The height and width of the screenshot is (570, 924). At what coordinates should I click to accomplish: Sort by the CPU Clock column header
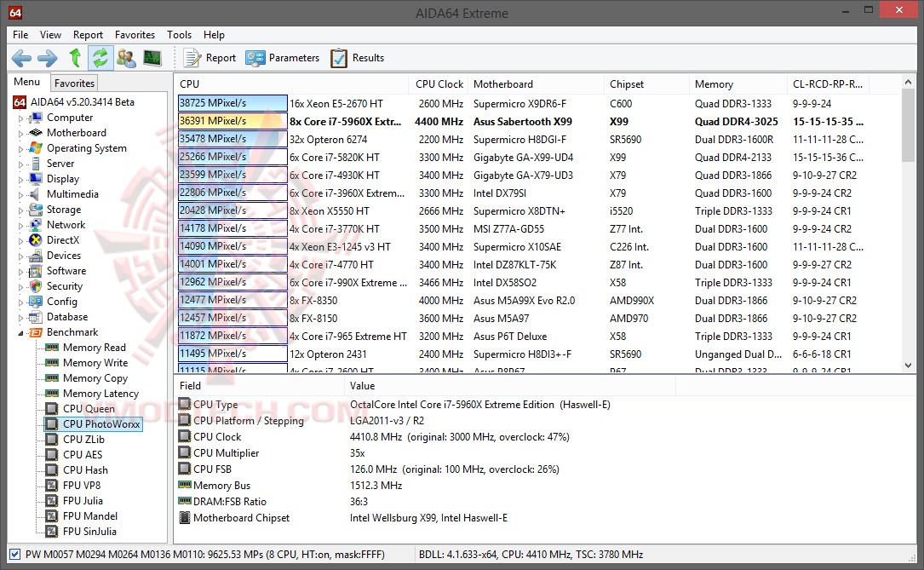pyautogui.click(x=439, y=84)
